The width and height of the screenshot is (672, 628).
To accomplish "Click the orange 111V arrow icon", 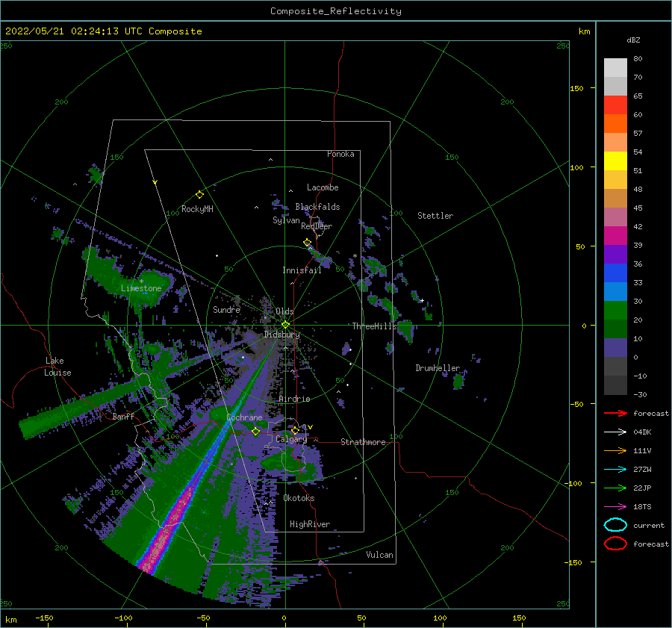I will coord(615,450).
